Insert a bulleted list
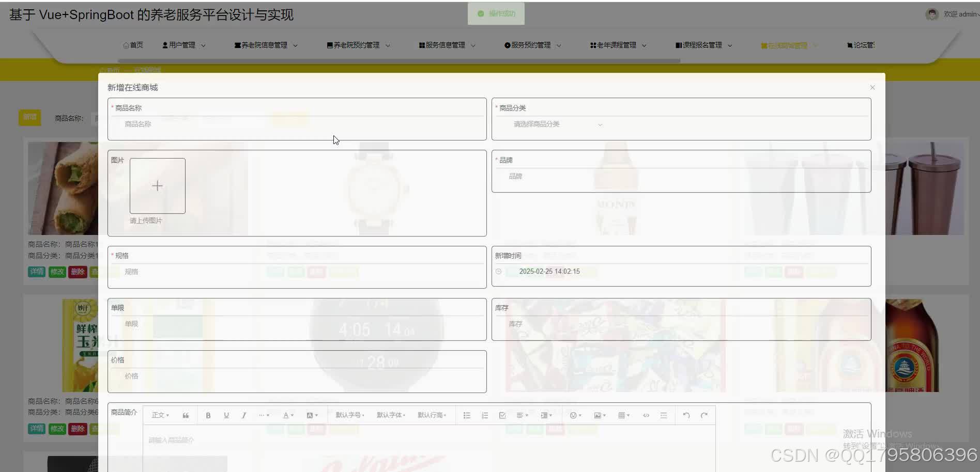The image size is (980, 472). [x=467, y=415]
